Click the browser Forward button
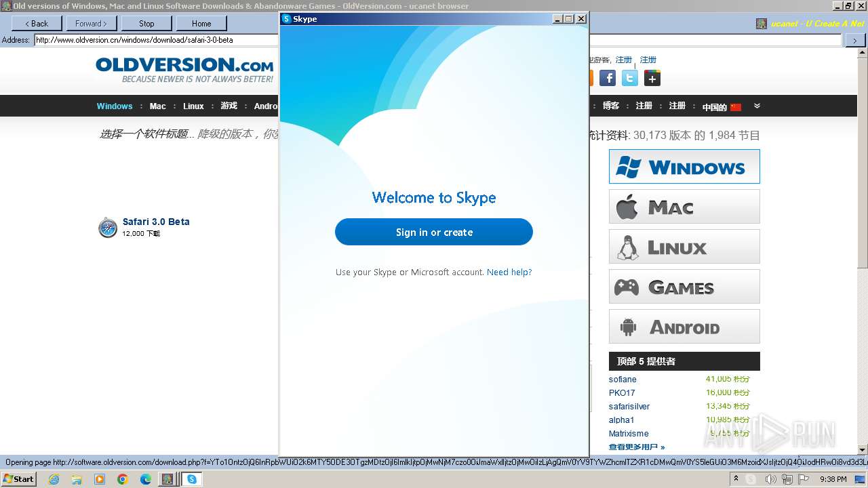 point(92,23)
